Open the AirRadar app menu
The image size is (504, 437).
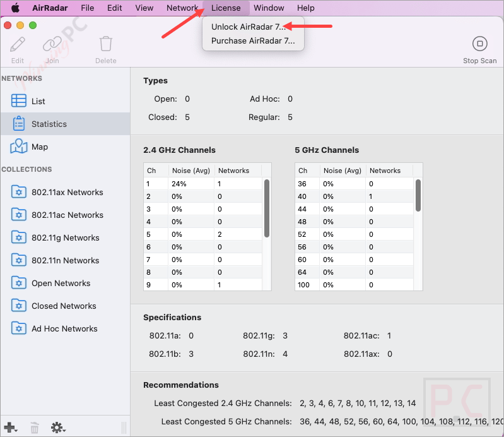(x=50, y=8)
